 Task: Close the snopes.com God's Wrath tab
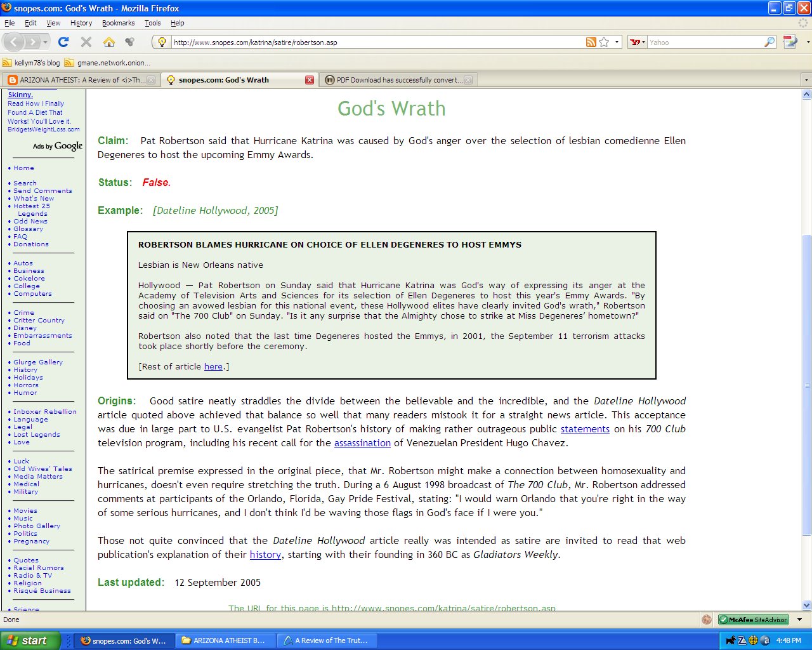click(310, 80)
